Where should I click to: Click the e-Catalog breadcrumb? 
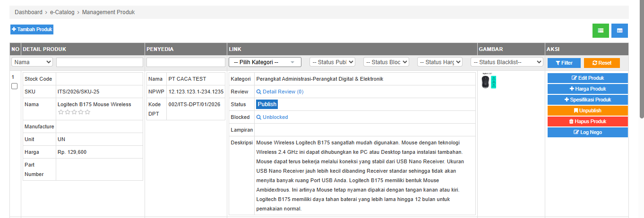pos(62,12)
